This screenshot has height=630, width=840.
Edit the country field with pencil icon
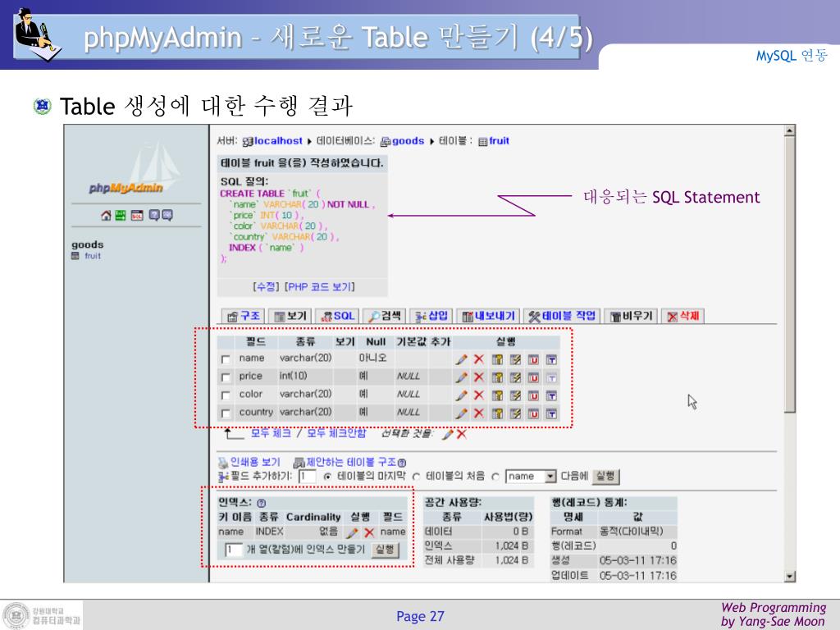[x=461, y=413]
